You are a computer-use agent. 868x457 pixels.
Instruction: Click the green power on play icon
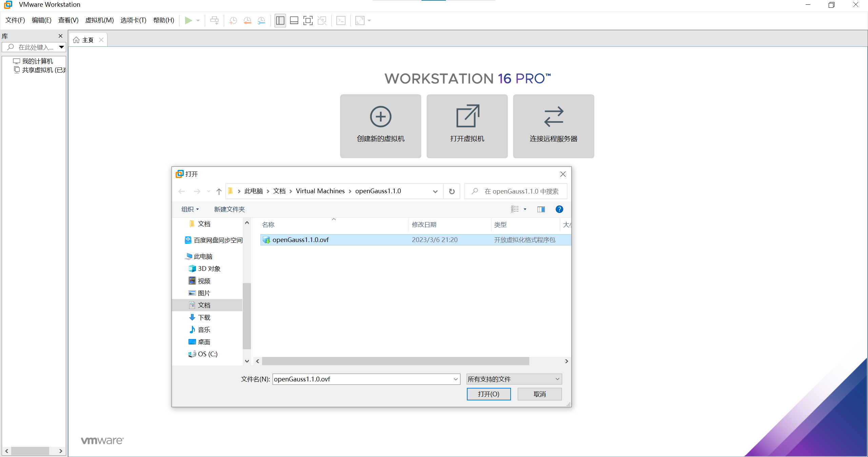188,20
